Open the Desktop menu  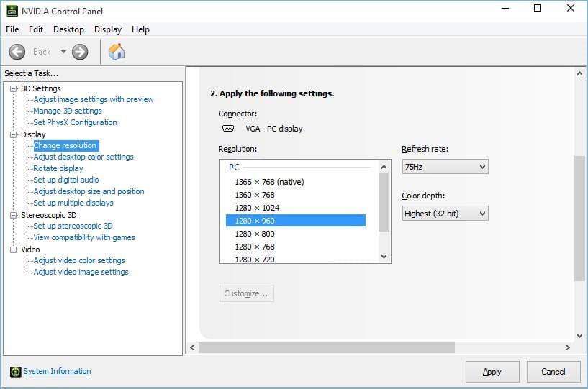pyautogui.click(x=68, y=29)
